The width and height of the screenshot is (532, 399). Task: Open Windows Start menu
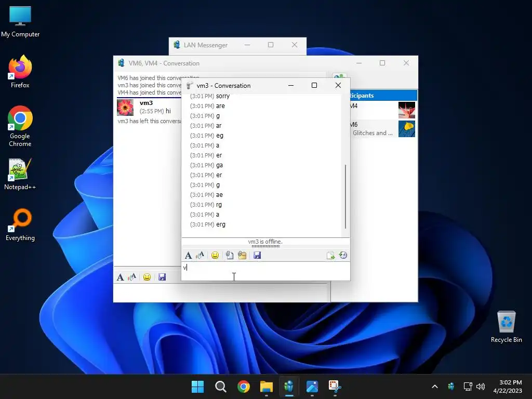click(197, 387)
